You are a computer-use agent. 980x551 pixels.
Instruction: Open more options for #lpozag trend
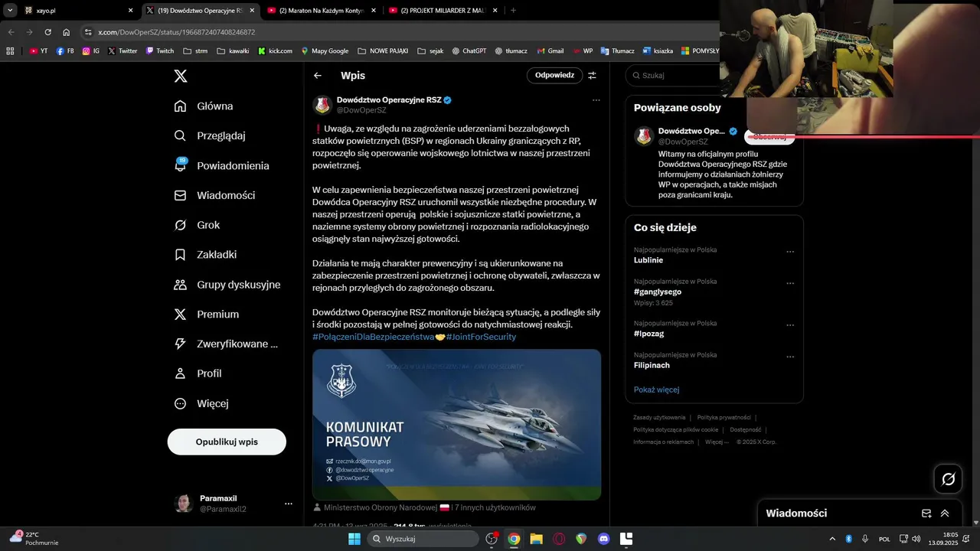point(790,325)
